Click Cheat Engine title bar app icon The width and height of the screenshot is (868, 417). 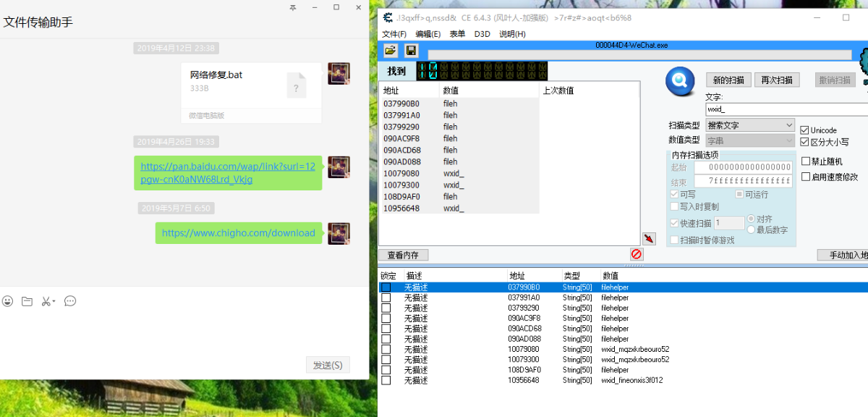click(x=388, y=17)
